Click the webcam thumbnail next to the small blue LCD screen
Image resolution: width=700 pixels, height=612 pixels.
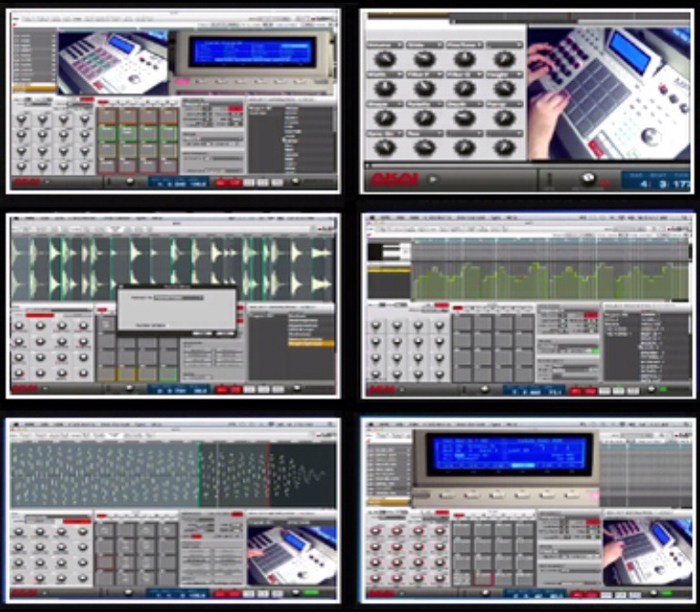[x=113, y=62]
